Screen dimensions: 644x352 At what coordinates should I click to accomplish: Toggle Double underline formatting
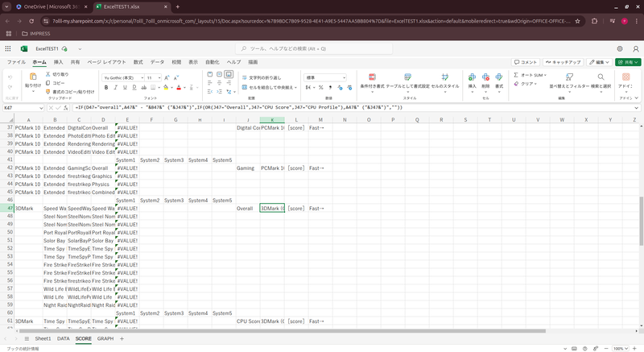(134, 88)
